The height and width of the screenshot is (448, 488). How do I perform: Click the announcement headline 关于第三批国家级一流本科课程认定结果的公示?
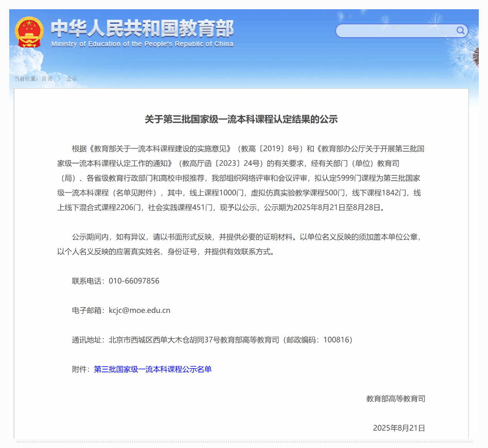tap(241, 119)
